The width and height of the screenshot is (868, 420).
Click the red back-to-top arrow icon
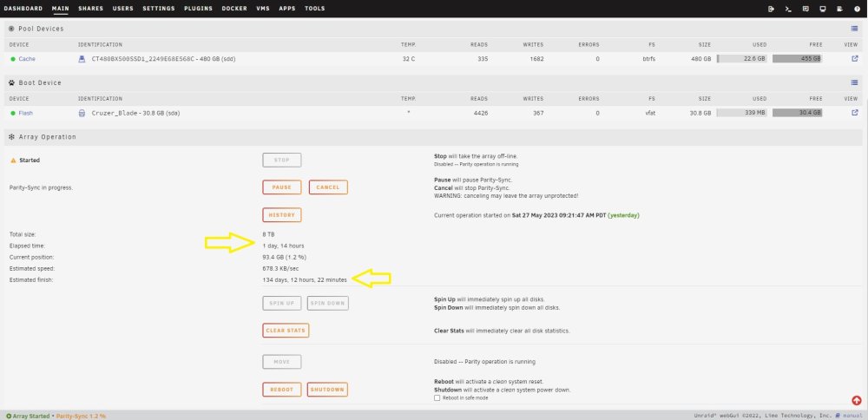click(857, 400)
